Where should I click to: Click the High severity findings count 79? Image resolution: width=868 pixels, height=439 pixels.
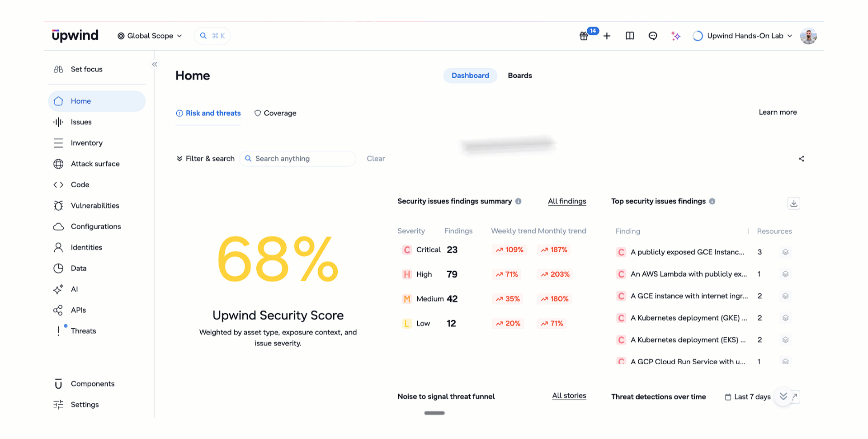tap(452, 274)
